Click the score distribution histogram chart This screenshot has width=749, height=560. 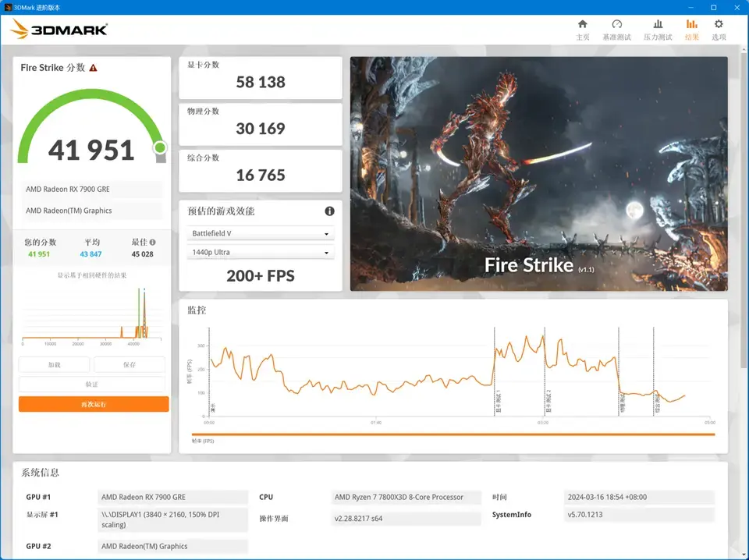92,315
